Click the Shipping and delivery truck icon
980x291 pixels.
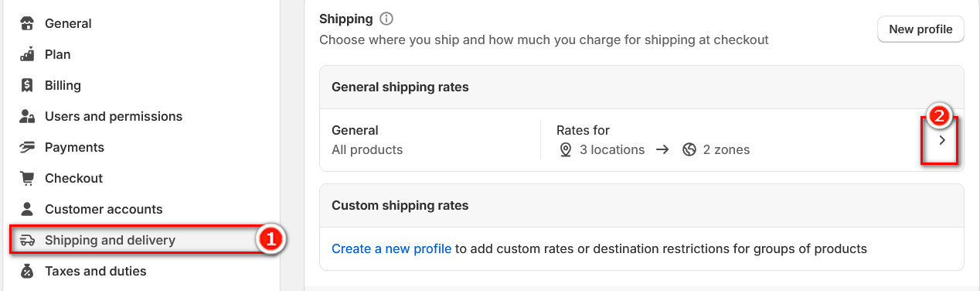point(28,240)
